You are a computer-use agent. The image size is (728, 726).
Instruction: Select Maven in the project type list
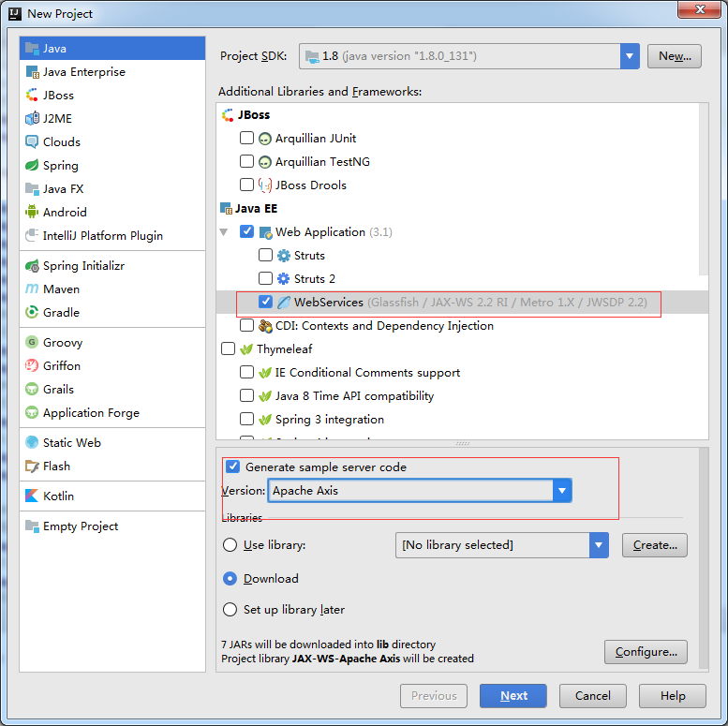point(112,289)
